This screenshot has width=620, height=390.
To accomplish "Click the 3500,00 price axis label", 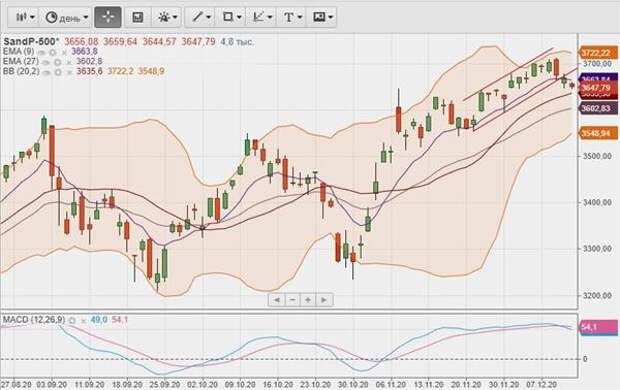I will point(597,156).
